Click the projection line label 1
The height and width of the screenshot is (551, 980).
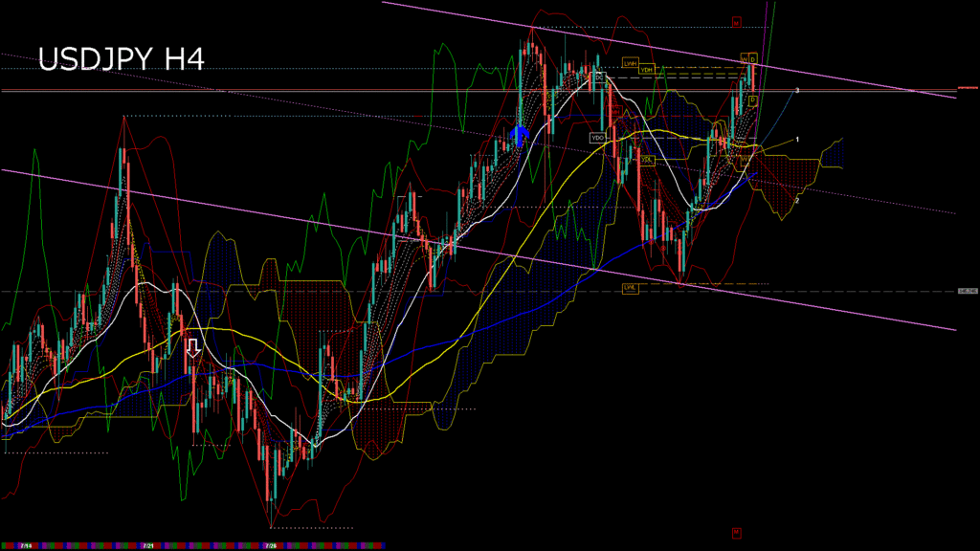click(x=797, y=140)
